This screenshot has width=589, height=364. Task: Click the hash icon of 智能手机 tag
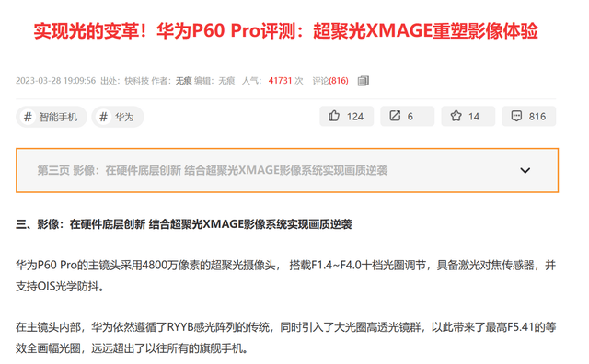point(28,117)
